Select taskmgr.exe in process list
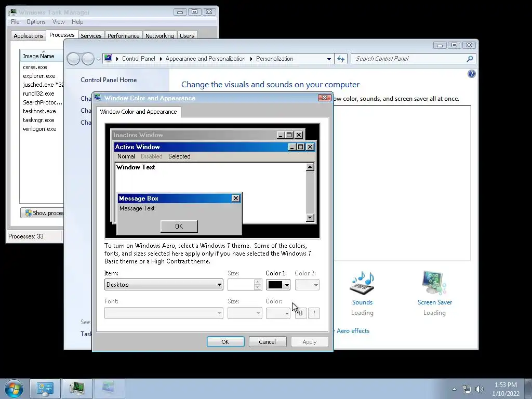This screenshot has height=399, width=532. coord(38,120)
